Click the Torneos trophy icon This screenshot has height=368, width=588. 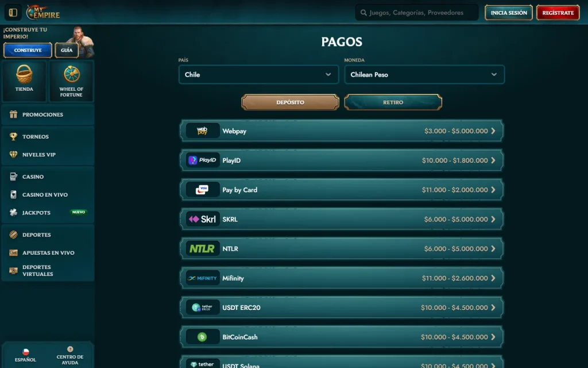(x=14, y=137)
